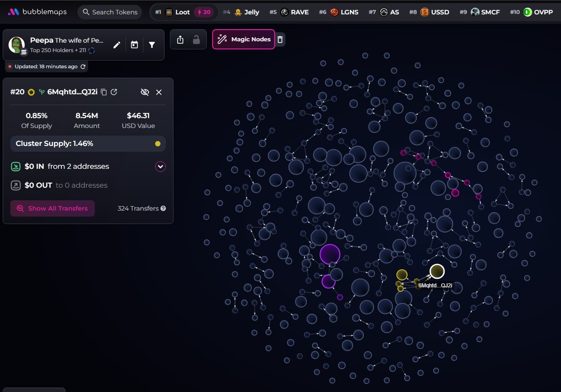Open the Peepa token menu via its avatar
The width and height of the screenshot is (561, 392).
[17, 45]
